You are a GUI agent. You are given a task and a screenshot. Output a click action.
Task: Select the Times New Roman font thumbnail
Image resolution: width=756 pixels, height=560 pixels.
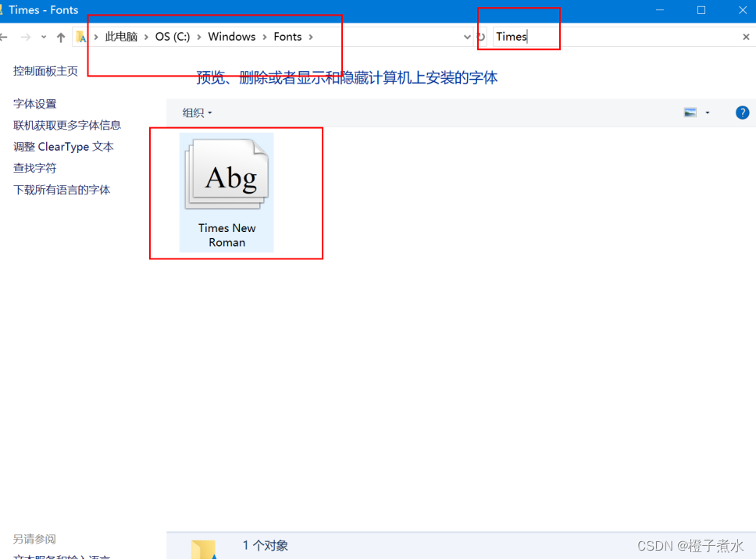click(x=226, y=174)
